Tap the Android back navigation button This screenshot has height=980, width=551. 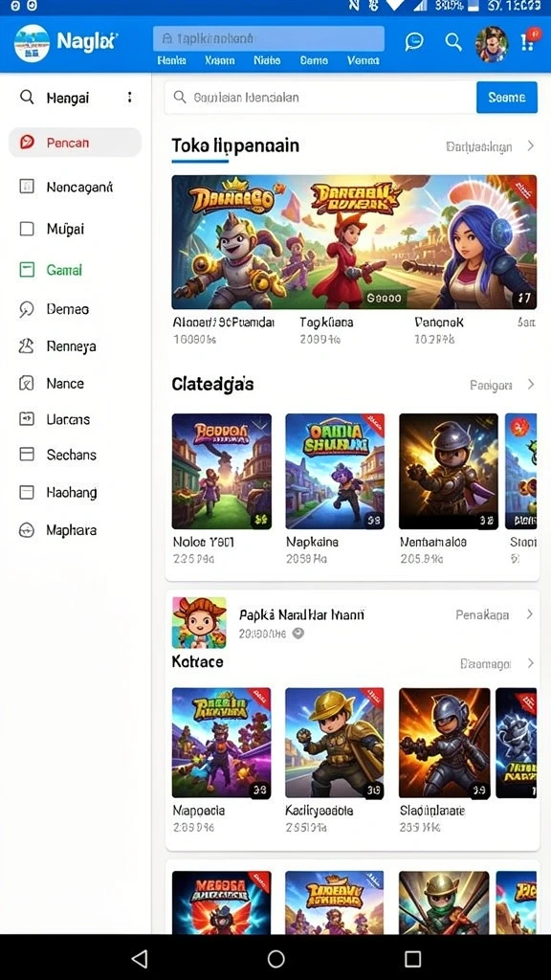point(140,958)
